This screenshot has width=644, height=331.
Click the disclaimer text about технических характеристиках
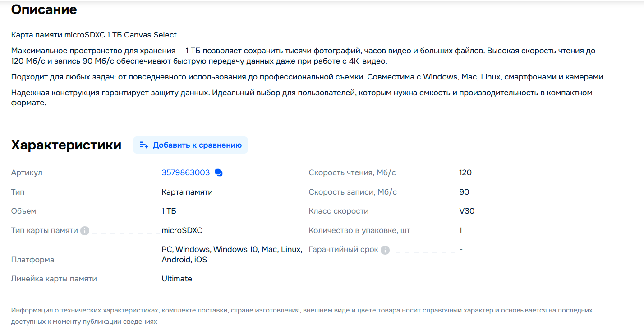click(302, 316)
